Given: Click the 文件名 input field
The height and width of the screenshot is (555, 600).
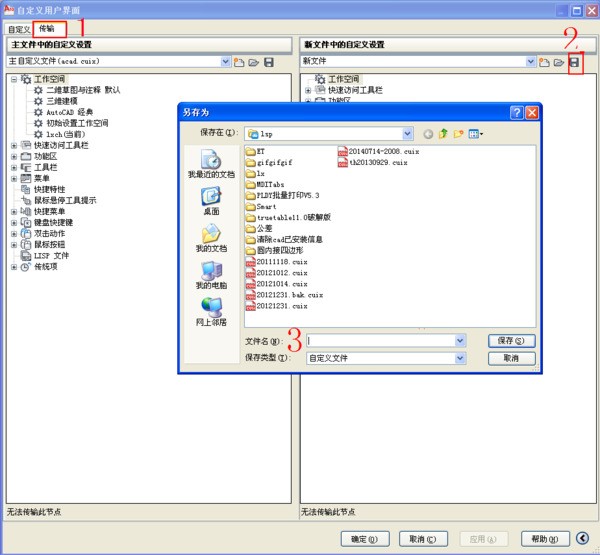Looking at the screenshot, I should (381, 340).
